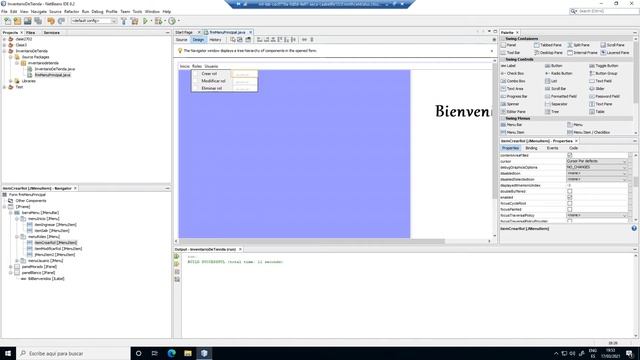Toggle the doubleBuffered checkbox
640x360 pixels.
coord(570,191)
